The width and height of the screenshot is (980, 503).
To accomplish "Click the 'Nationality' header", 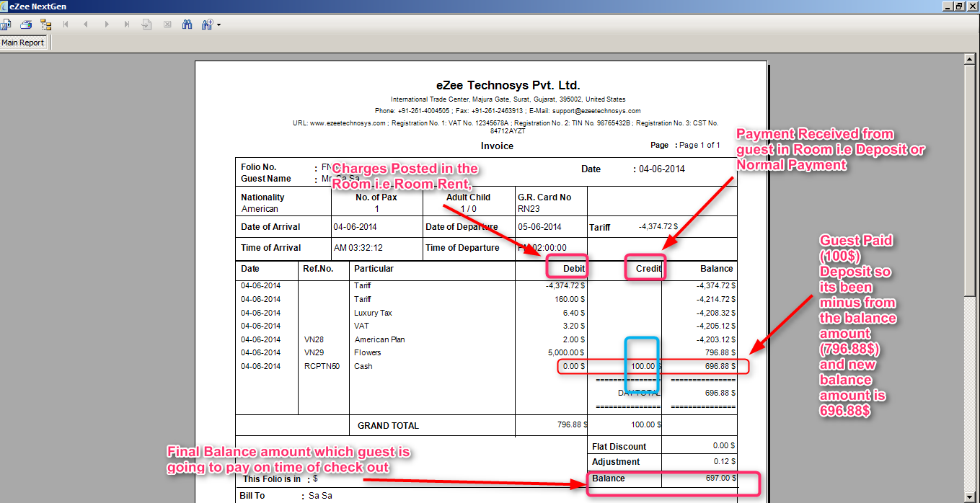I will [262, 197].
